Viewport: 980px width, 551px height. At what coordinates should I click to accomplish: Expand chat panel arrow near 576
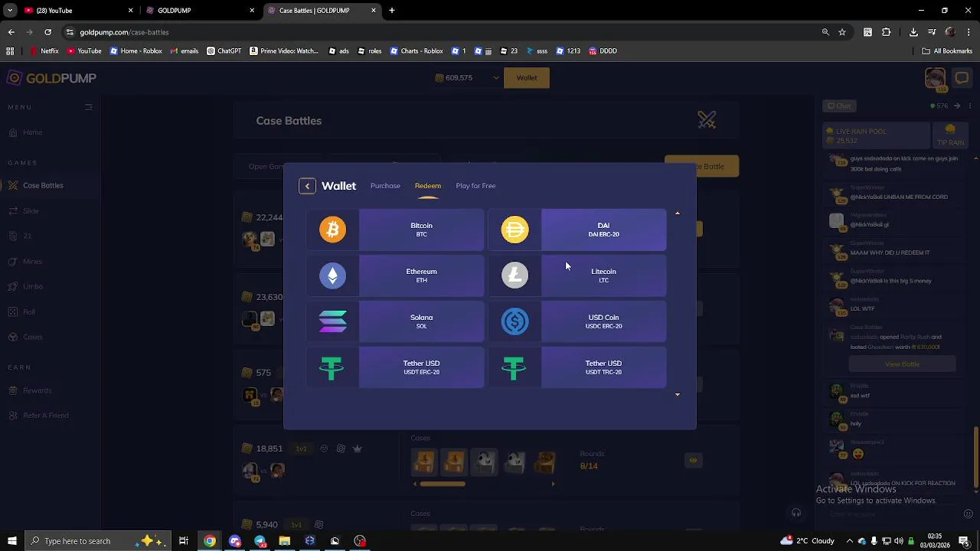tap(957, 106)
